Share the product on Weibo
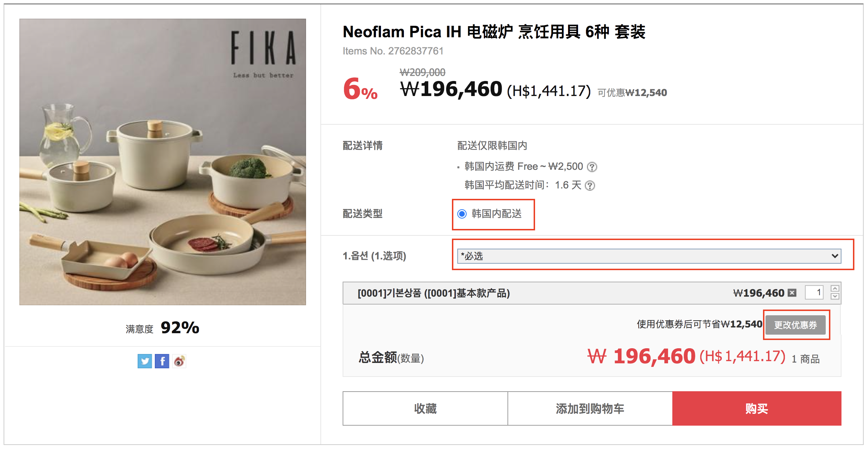868x450 pixels. coord(179,361)
